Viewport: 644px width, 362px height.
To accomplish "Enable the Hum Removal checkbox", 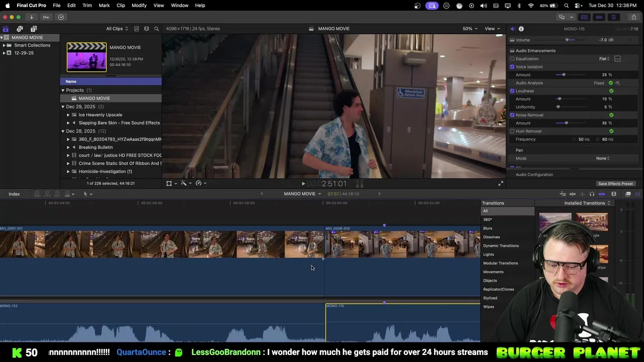I will [512, 131].
